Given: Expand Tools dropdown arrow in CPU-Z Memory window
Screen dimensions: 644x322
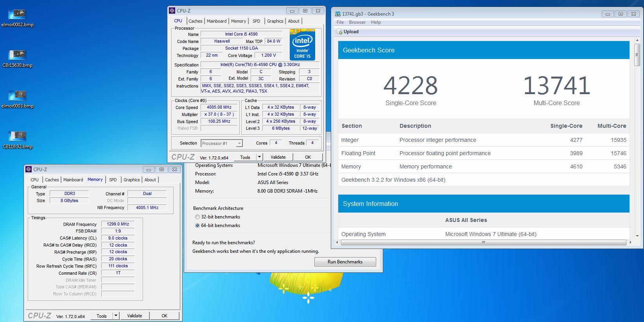Looking at the screenshot, I should click(x=116, y=316).
